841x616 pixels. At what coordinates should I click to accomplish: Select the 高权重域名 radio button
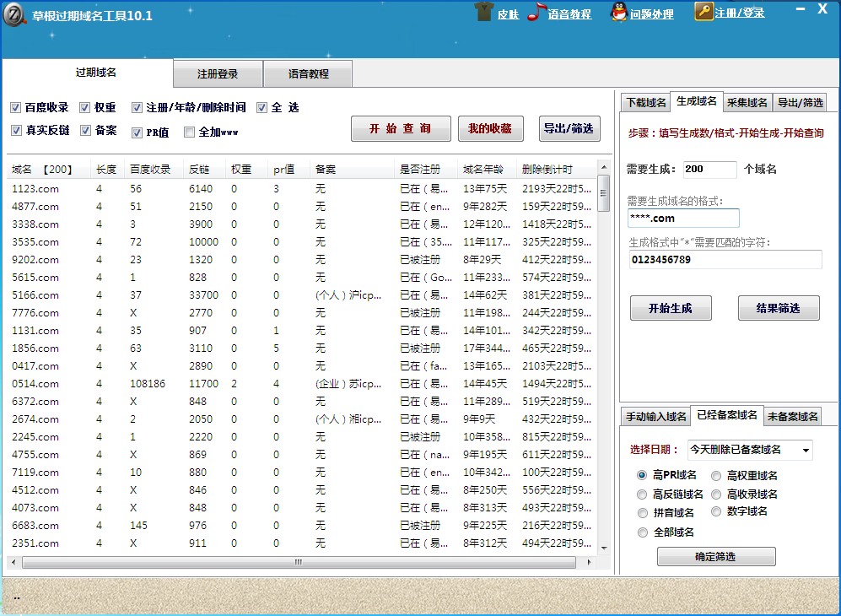click(716, 475)
